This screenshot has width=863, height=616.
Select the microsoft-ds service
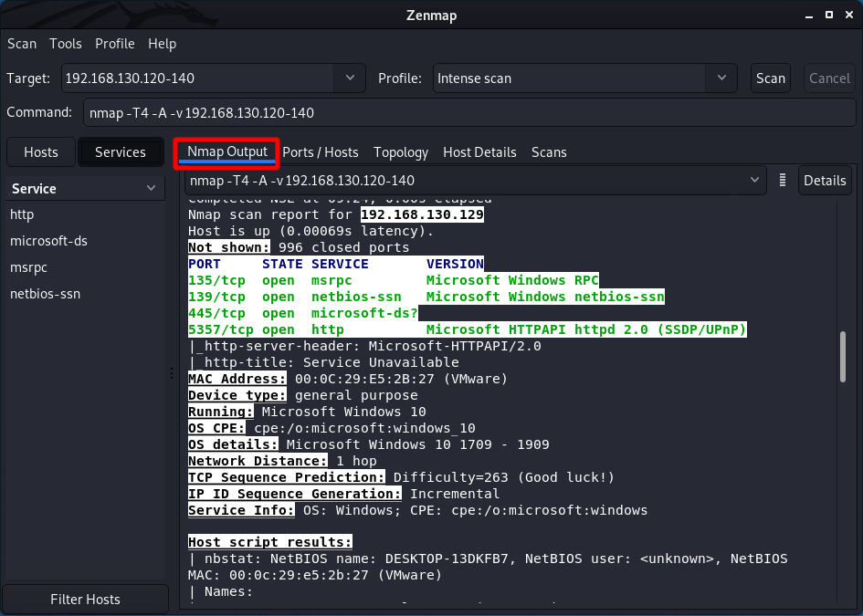(85, 241)
